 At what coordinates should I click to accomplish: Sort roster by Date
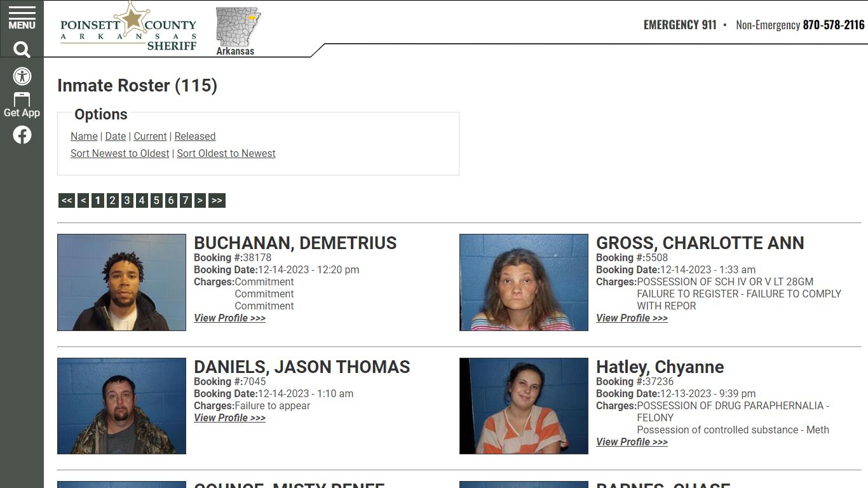pyautogui.click(x=116, y=136)
